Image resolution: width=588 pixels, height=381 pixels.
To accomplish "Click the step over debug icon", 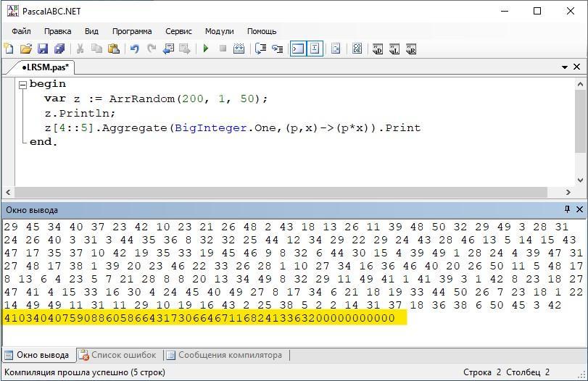I will 260,49.
